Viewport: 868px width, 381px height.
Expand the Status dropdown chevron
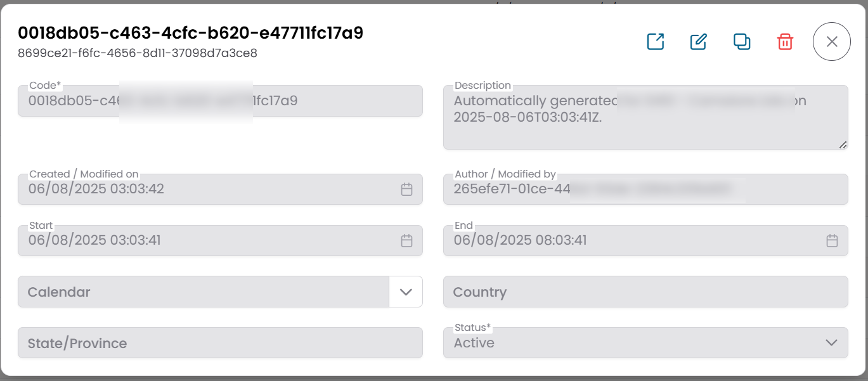click(831, 343)
